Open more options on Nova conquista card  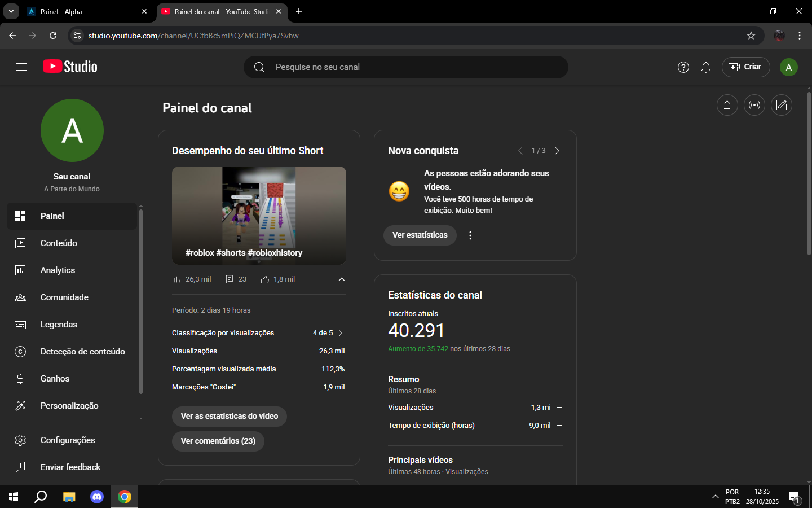[x=470, y=235]
